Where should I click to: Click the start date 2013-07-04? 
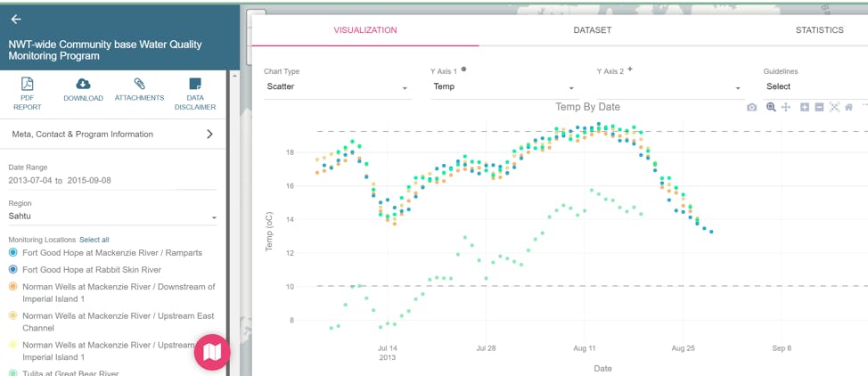30,181
